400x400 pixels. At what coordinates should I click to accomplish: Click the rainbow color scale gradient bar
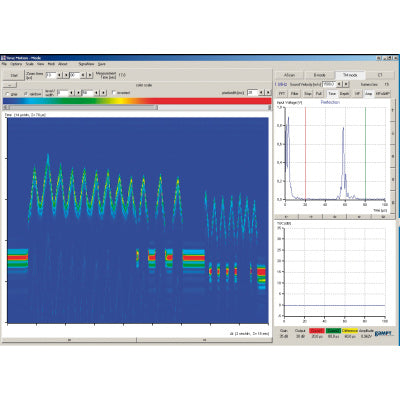click(x=137, y=101)
